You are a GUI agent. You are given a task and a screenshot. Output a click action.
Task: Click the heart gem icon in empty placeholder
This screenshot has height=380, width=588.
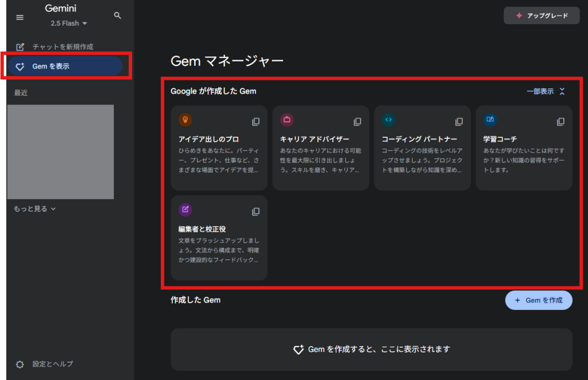(x=299, y=349)
